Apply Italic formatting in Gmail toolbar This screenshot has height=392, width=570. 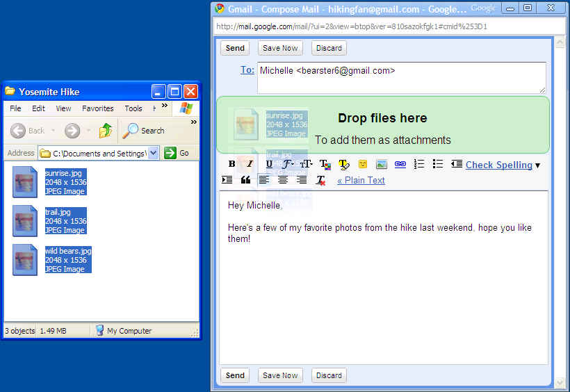pos(250,164)
